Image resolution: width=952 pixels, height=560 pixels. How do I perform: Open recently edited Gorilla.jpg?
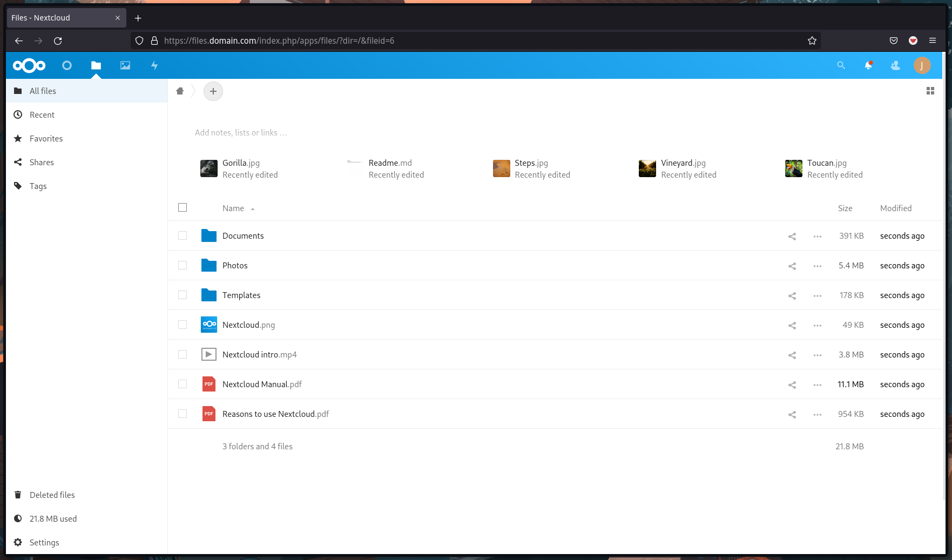point(239,168)
